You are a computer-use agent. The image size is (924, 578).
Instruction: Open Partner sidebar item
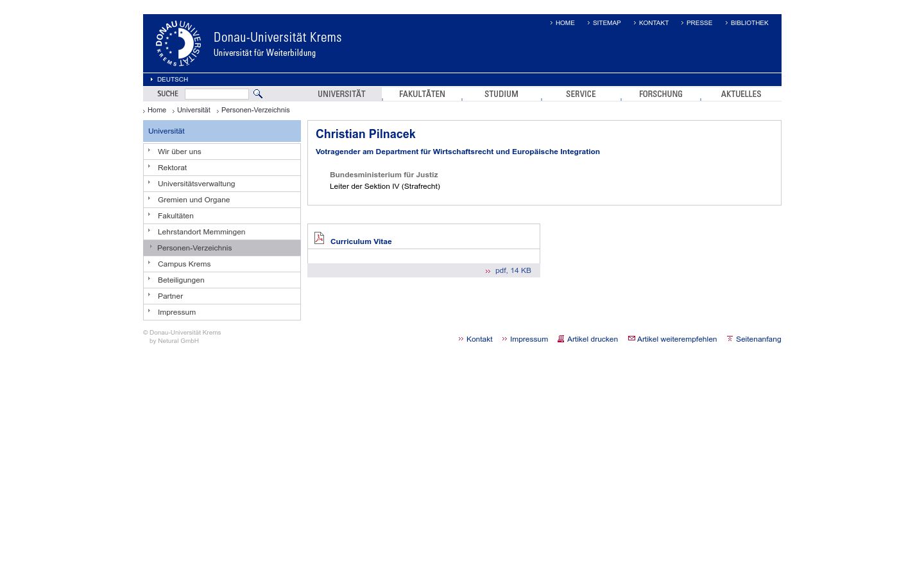pyautogui.click(x=222, y=296)
